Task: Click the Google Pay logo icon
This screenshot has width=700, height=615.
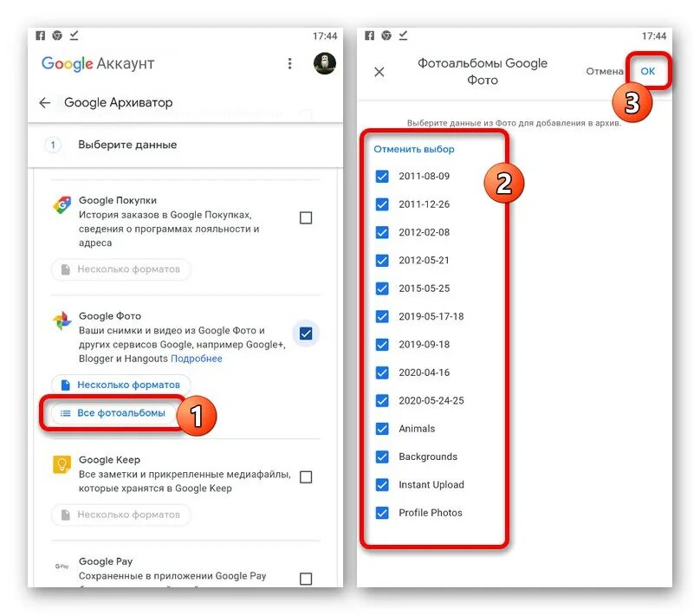Action: click(62, 566)
